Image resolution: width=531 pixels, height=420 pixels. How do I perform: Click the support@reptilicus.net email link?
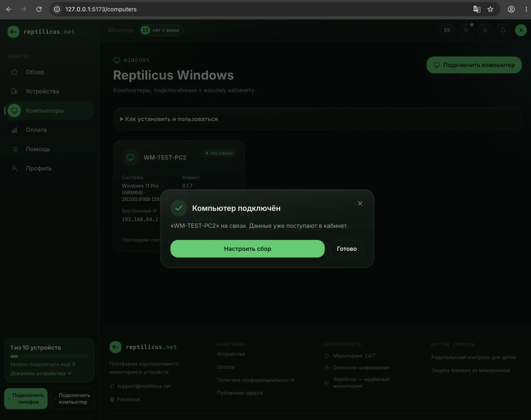click(x=144, y=386)
